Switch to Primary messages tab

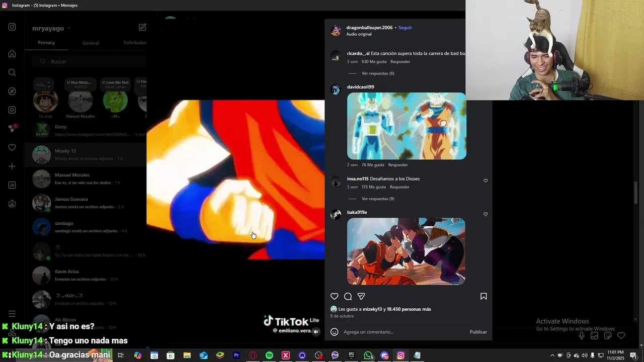46,43
